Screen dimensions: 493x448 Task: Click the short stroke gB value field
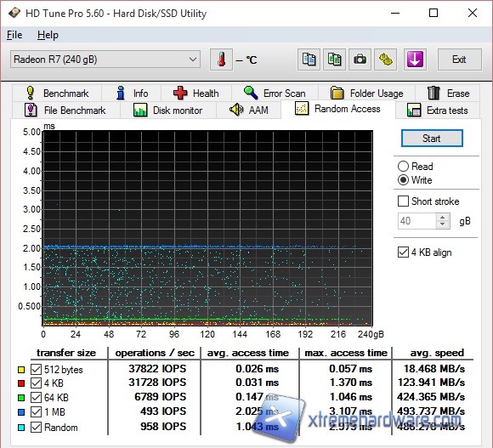pos(416,221)
